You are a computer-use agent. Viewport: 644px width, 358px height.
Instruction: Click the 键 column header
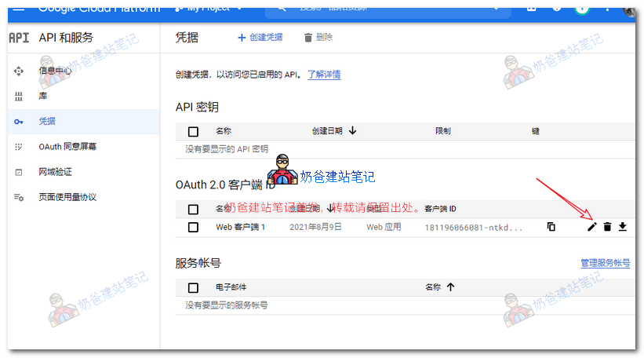[x=535, y=130]
